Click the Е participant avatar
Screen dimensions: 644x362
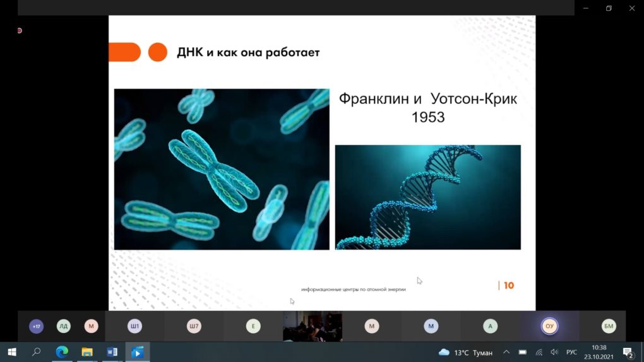point(253,326)
